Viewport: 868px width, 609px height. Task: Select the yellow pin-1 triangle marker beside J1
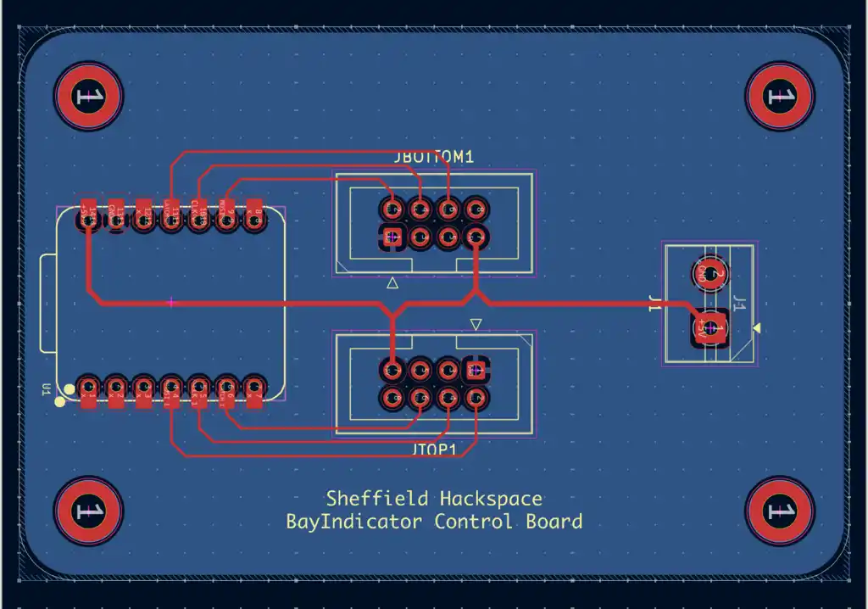(x=757, y=328)
